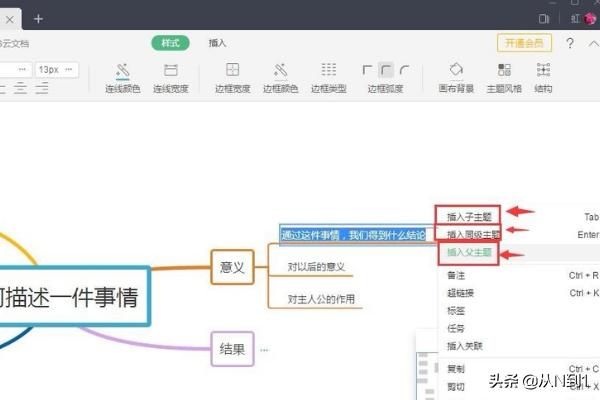Open the 边框宽度 border width tool
The image size is (600, 400).
click(232, 78)
